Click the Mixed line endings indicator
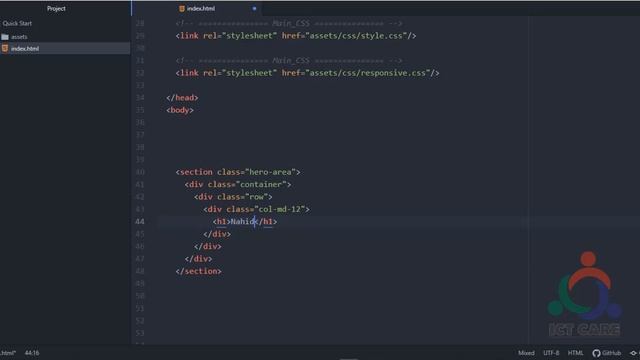Screen dimensions: 640x360 coord(526,353)
